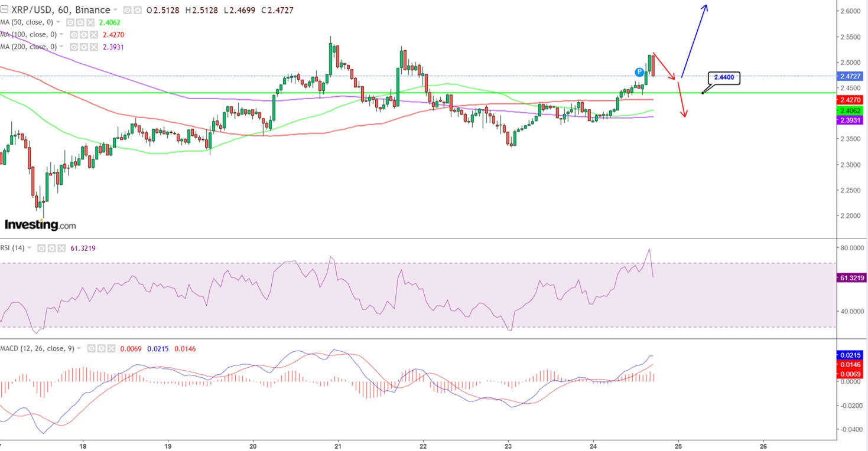Click the -0.0400 level on the MACD axis
Image resolution: width=868 pixels, height=451 pixels.
point(850,429)
